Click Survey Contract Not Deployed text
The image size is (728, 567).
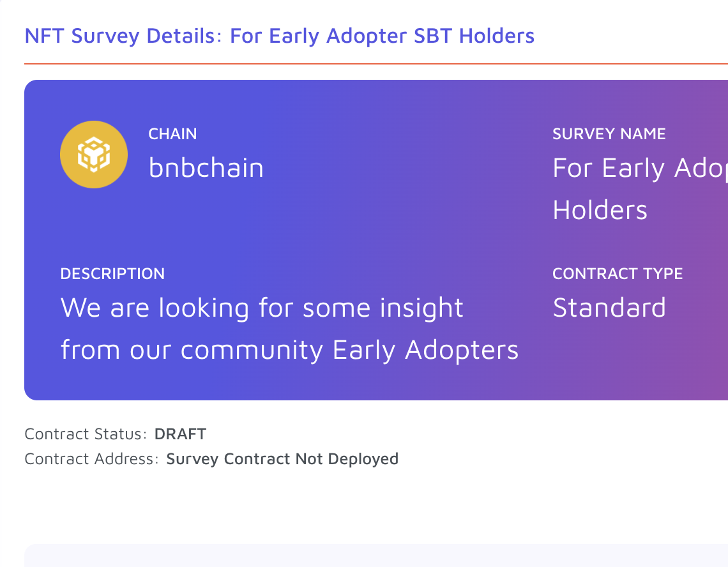coord(282,459)
